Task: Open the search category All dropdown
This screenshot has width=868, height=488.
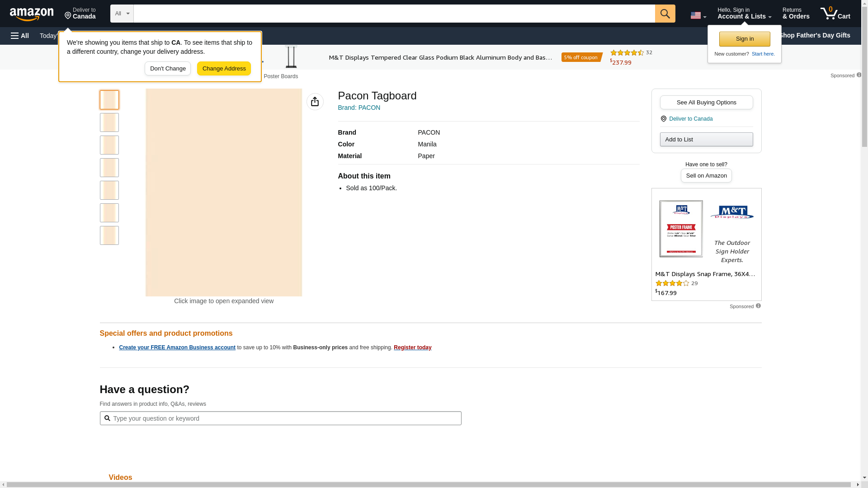Action: coord(122,14)
